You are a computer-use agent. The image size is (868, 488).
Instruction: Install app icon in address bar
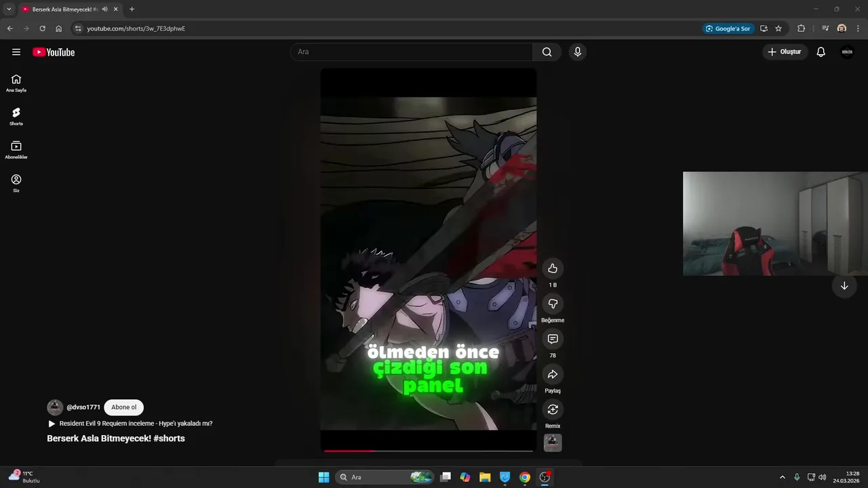[x=764, y=28]
